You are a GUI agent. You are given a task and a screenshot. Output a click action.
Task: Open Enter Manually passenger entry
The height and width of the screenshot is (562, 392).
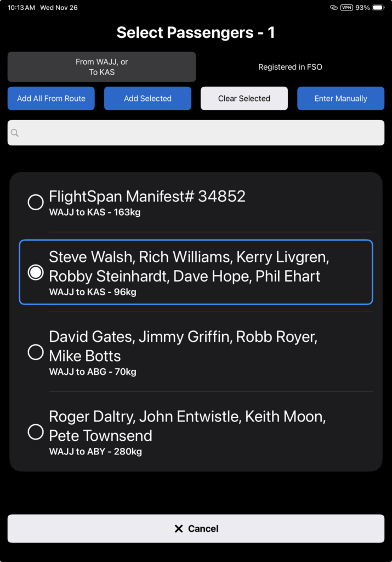tap(340, 99)
